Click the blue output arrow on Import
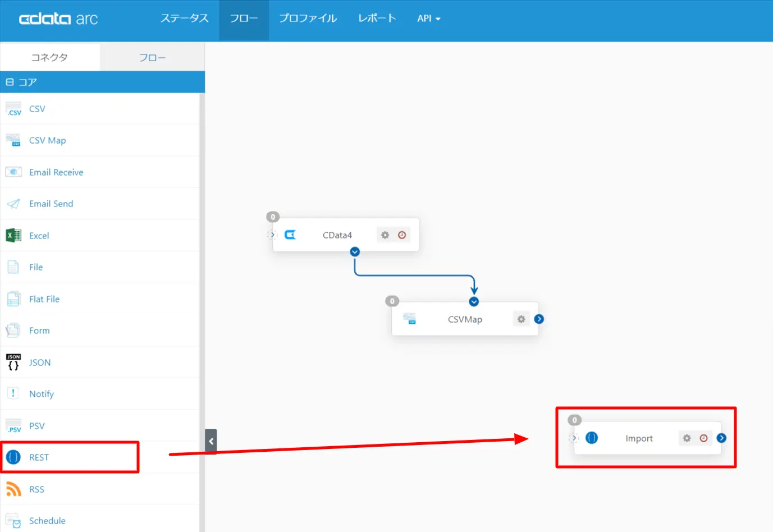773x532 pixels. tap(721, 438)
